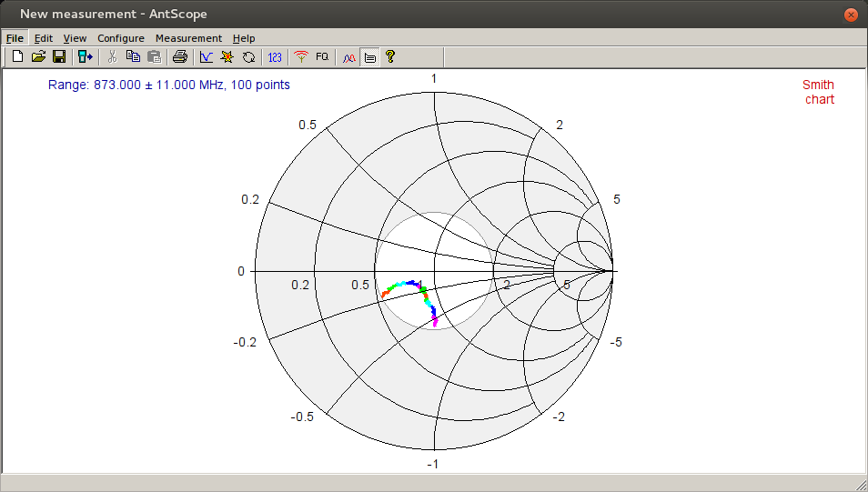Toggle the pressed list-panel toolbar icon
This screenshot has width=868, height=492.
[x=369, y=56]
